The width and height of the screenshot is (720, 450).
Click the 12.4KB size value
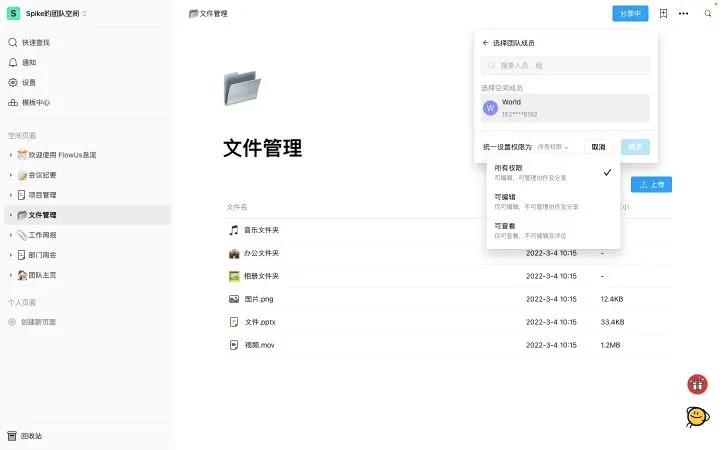tap(612, 299)
